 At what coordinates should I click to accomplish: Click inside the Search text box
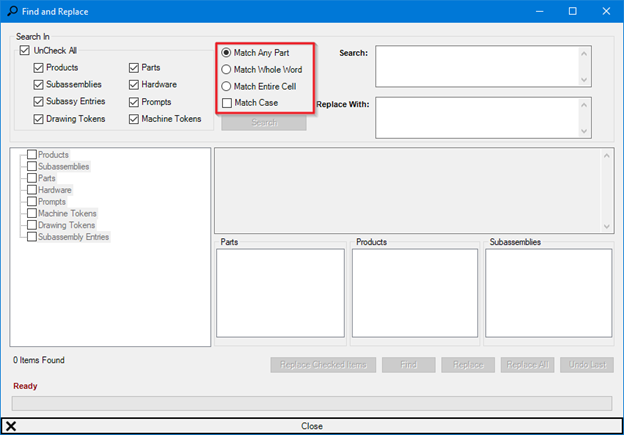[x=477, y=66]
